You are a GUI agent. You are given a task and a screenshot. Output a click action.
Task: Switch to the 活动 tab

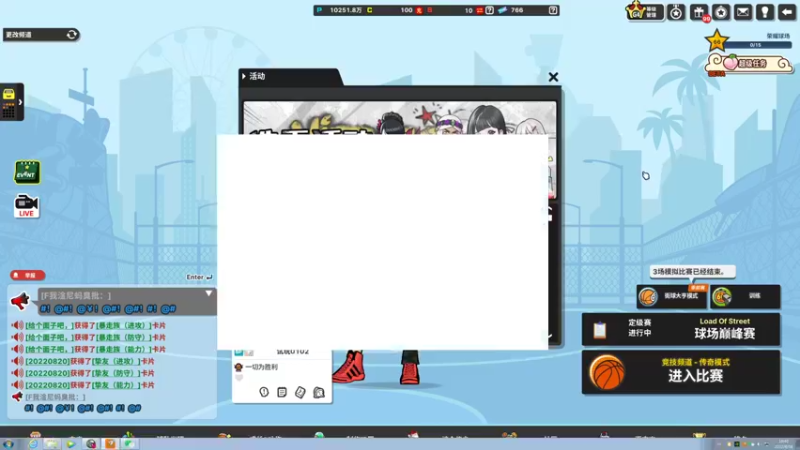tap(289, 77)
